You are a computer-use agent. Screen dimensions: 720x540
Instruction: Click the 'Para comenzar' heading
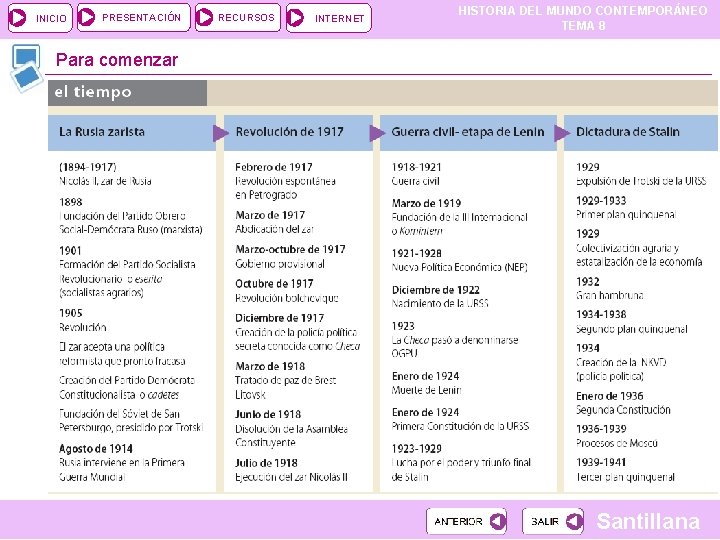point(117,60)
